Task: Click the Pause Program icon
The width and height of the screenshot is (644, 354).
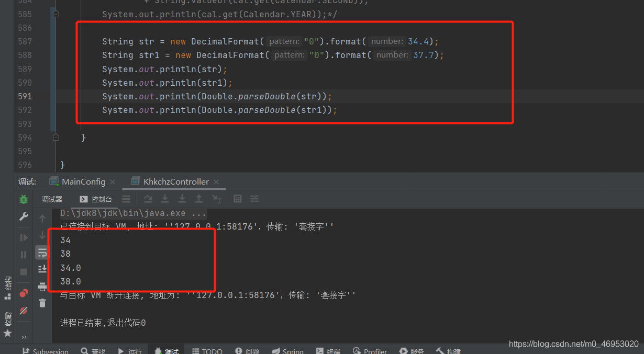Action: coord(24,255)
